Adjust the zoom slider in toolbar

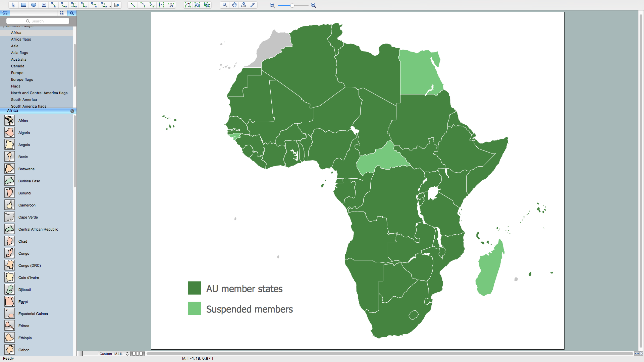[x=292, y=5]
